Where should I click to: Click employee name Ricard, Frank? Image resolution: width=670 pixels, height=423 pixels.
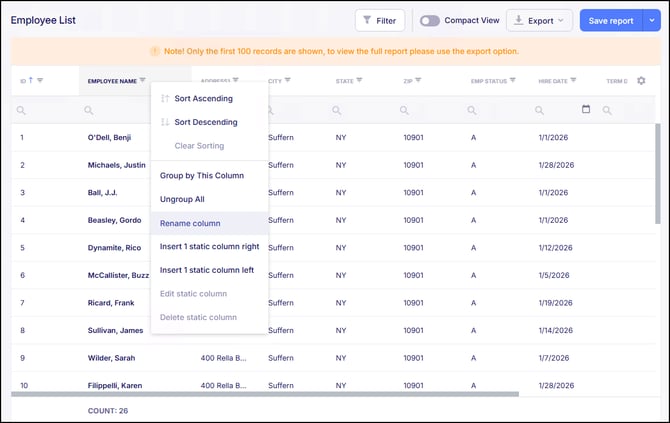[x=111, y=303]
